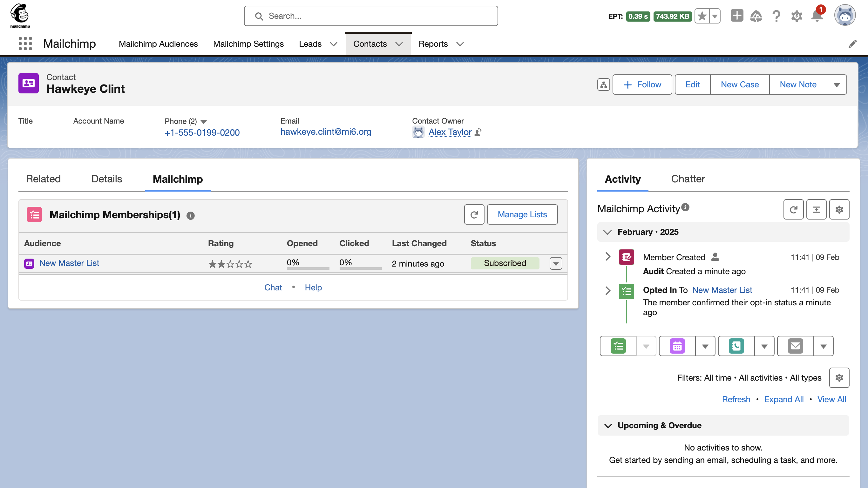Add page to favorites with star icon
868x488 pixels.
[x=702, y=16]
